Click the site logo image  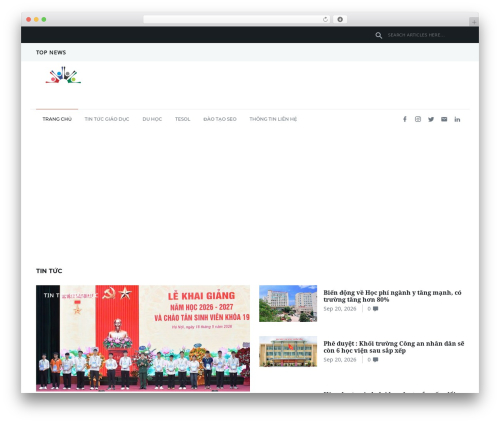(63, 75)
